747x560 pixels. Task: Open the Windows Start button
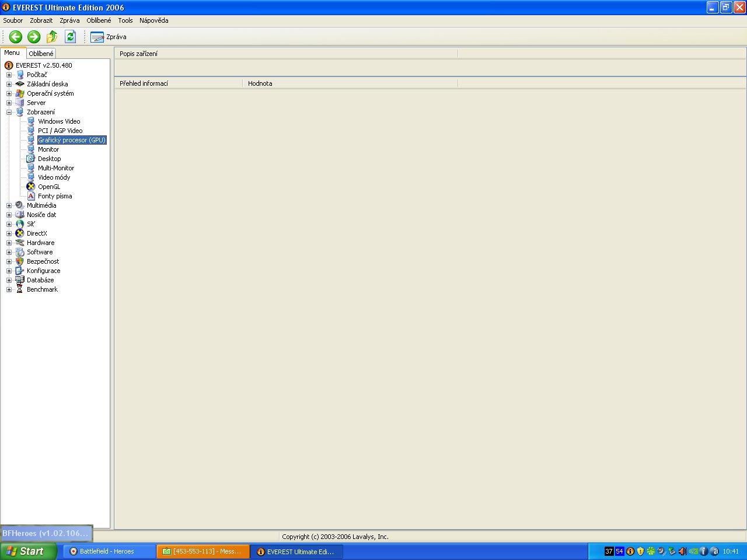[x=28, y=551]
